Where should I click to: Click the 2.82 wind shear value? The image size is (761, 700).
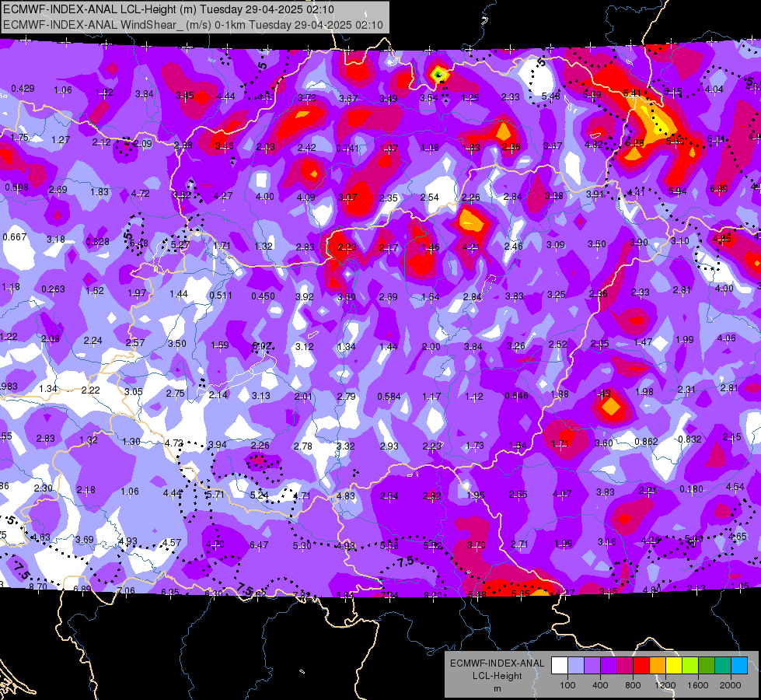(x=431, y=496)
